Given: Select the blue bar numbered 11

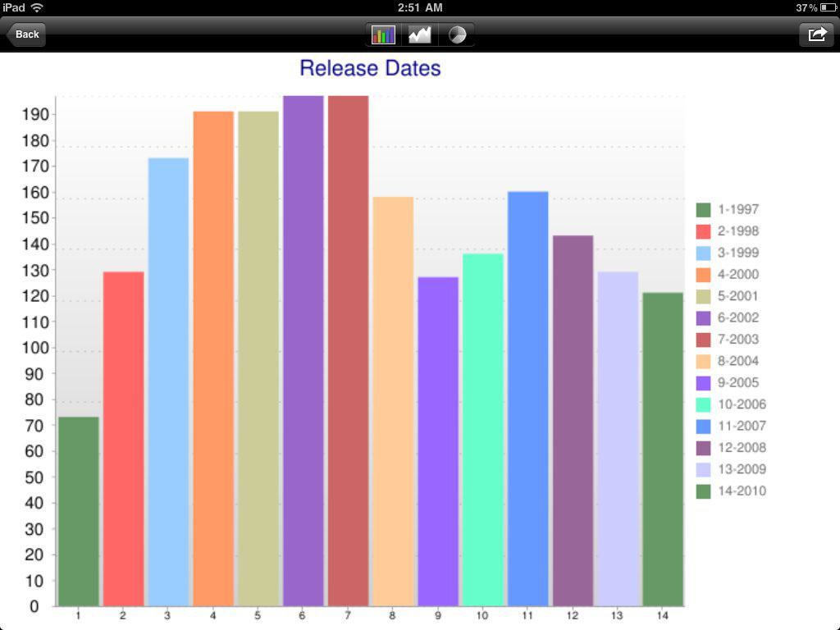Looking at the screenshot, I should pyautogui.click(x=527, y=399).
